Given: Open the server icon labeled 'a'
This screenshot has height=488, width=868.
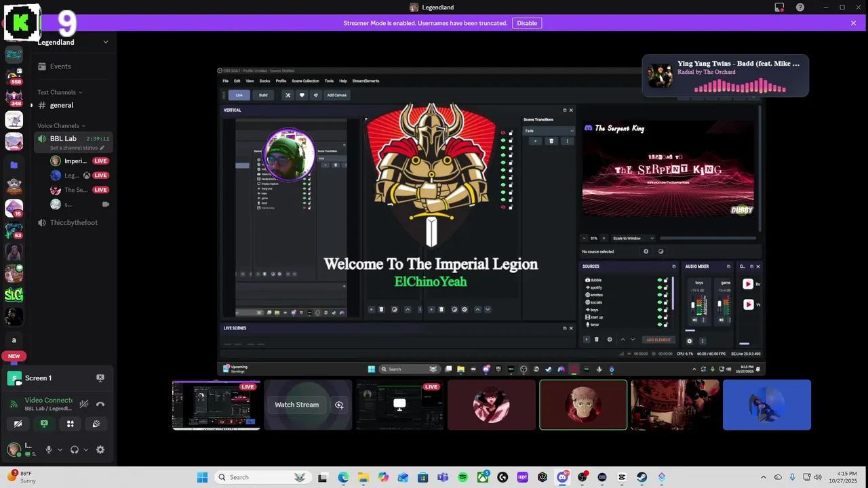Looking at the screenshot, I should click(x=14, y=340).
